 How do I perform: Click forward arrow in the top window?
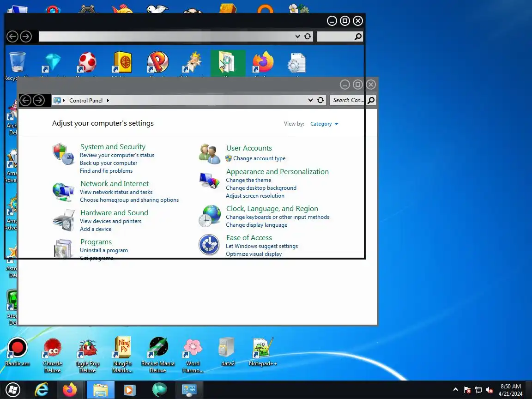(x=26, y=36)
